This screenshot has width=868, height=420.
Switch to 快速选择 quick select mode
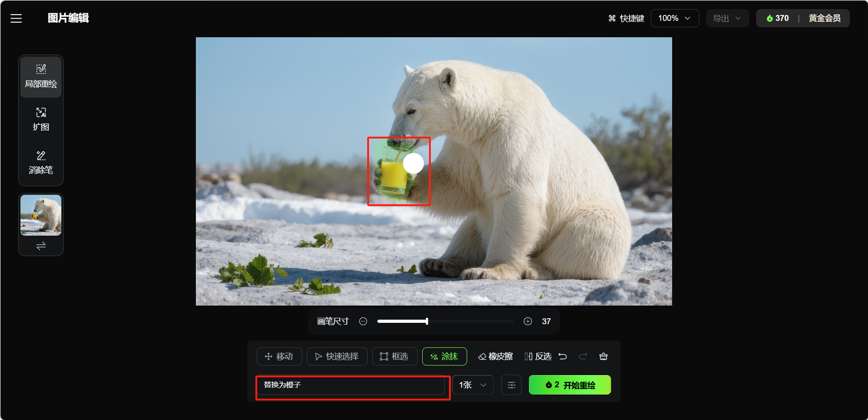pos(337,356)
